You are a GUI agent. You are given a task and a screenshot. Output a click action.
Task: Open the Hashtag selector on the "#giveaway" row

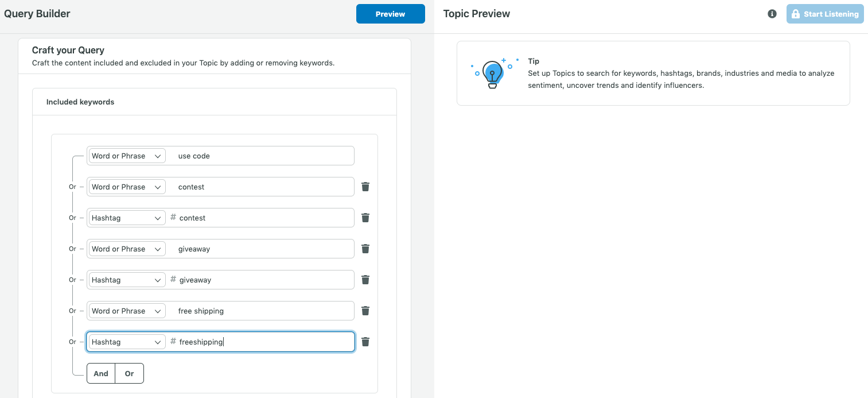(x=126, y=280)
